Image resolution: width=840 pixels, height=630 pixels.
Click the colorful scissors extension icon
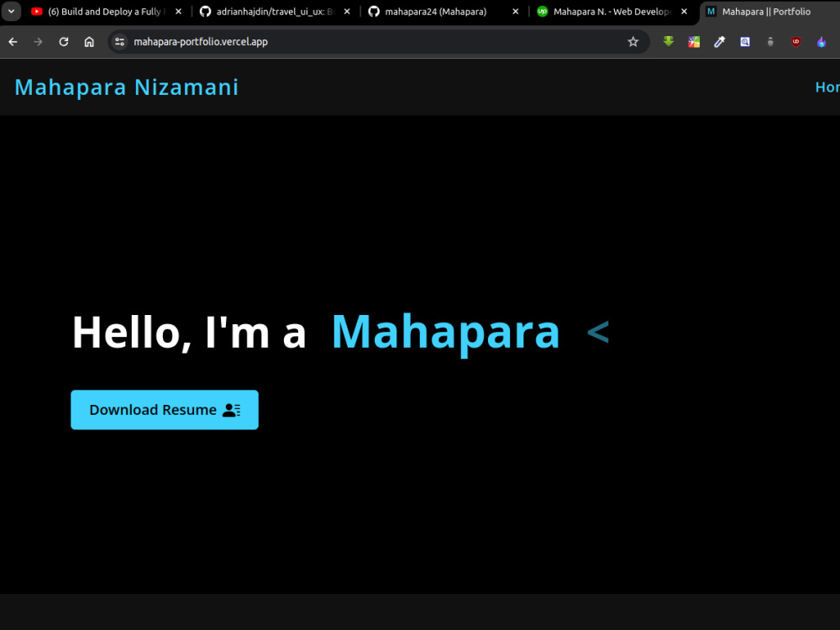pyautogui.click(x=694, y=41)
